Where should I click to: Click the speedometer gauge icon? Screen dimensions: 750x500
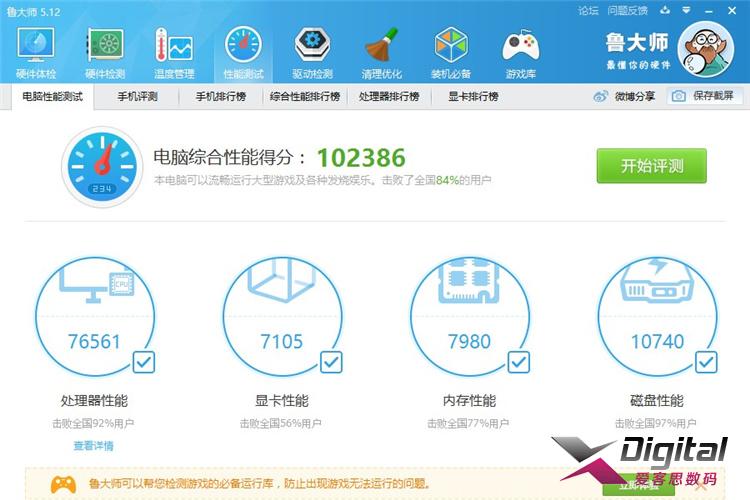(102, 166)
